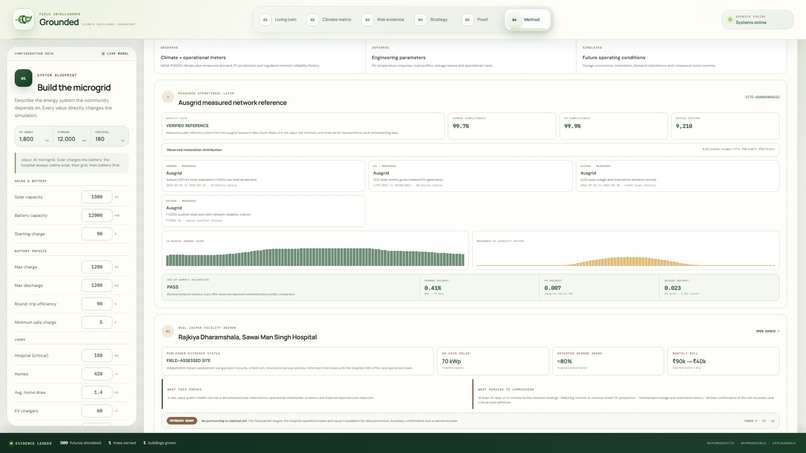Viewport: 806px width, 453px height.
Task: Click the Evidence Ledger indicator dot
Action: tap(11, 443)
